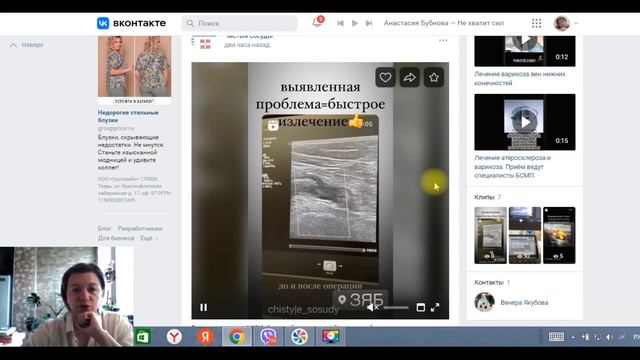Open the screen recorder taskbar app
This screenshot has width=640, height=360.
coord(331,337)
